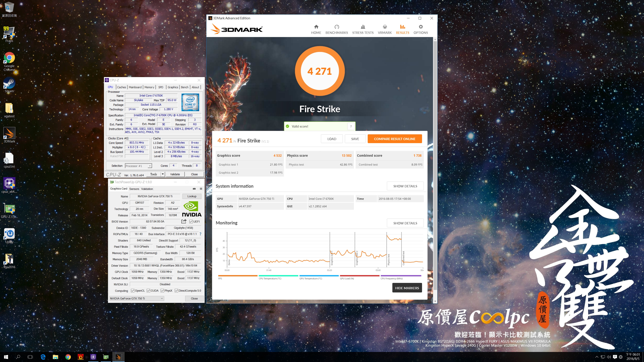Open the Steam desktop shortcut
Viewport: 644px width, 362px height.
(9, 85)
